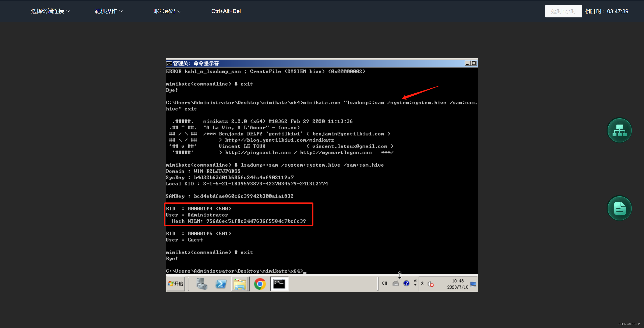Open the language bar options arrow
The height and width of the screenshot is (328, 644).
(415, 285)
